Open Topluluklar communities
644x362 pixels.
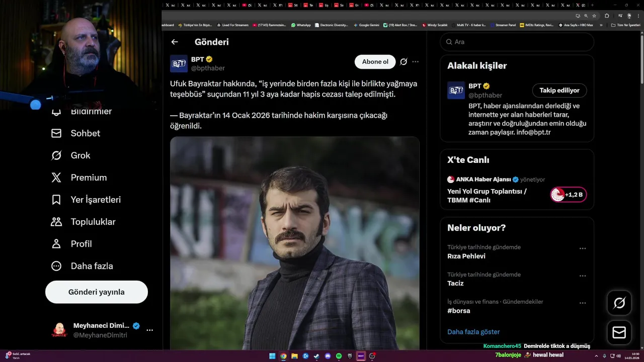pyautogui.click(x=84, y=222)
